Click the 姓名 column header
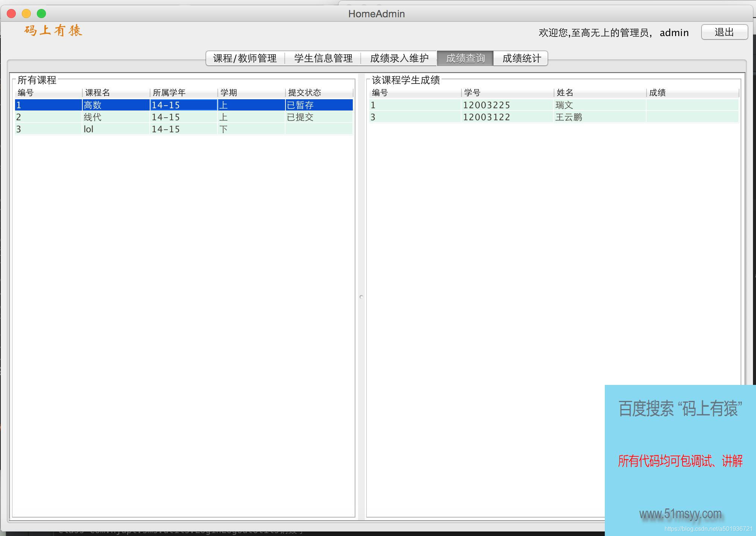Image resolution: width=756 pixels, height=536 pixels. 600,92
